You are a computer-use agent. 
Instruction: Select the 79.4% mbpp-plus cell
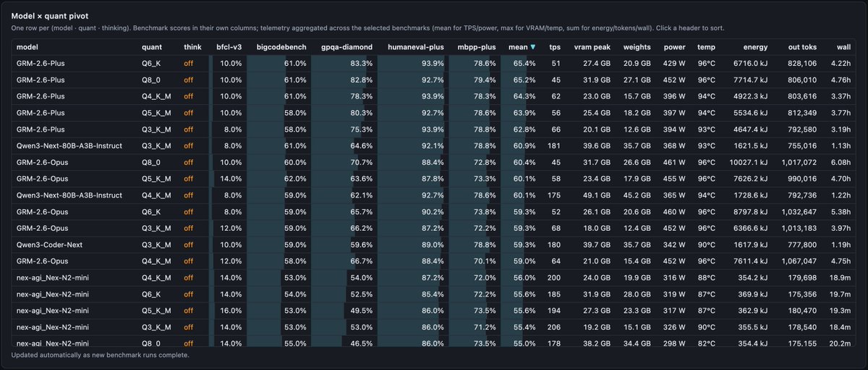coord(484,80)
